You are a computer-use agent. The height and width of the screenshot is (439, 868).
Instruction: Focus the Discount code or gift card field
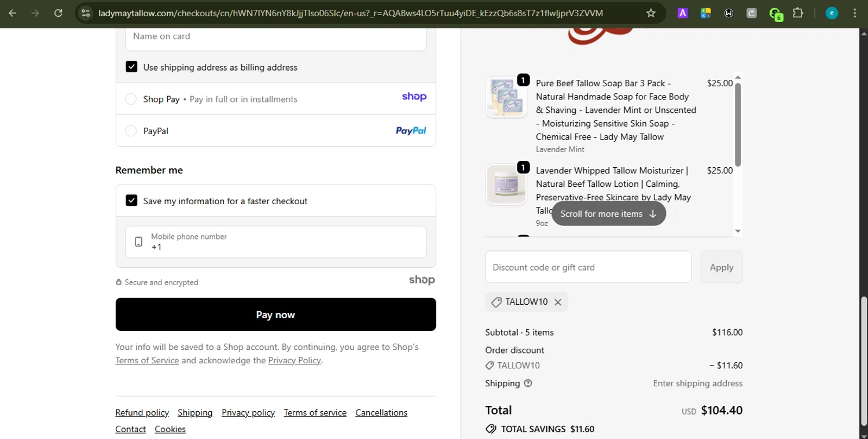(x=588, y=267)
